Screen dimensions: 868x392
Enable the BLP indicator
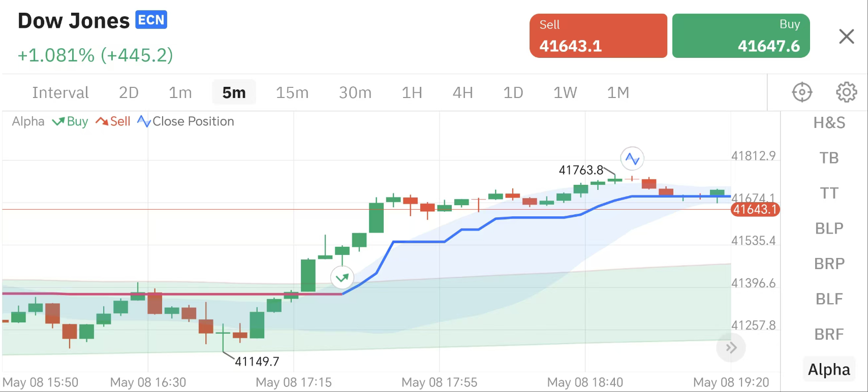click(829, 228)
